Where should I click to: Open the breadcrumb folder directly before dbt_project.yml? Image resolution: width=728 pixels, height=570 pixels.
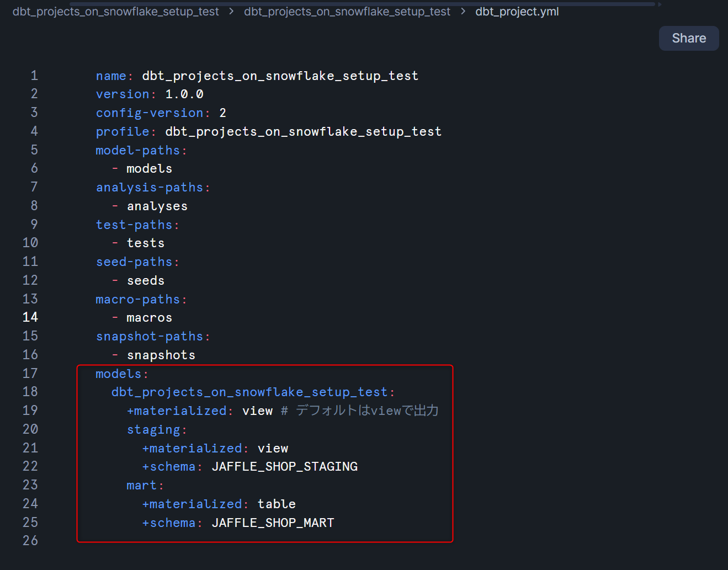pyautogui.click(x=347, y=12)
